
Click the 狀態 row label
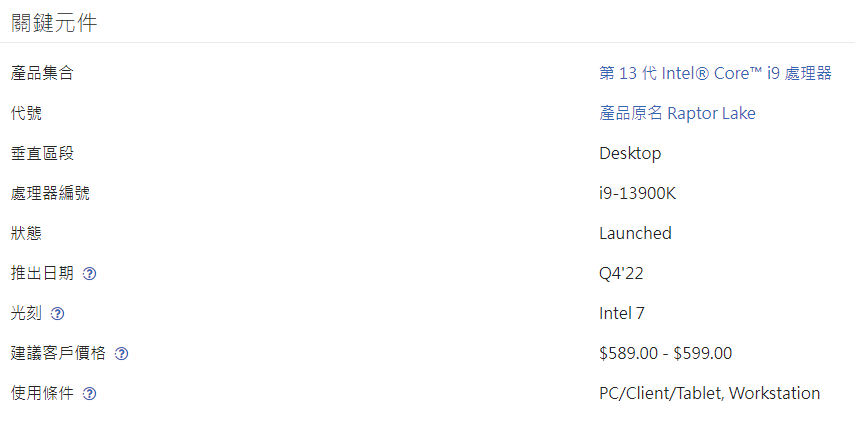coord(26,233)
